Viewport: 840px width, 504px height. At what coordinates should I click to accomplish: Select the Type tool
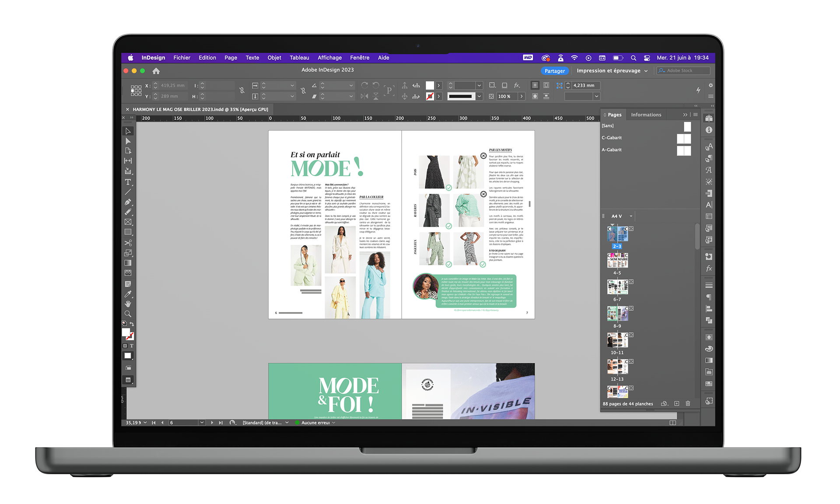tap(128, 182)
